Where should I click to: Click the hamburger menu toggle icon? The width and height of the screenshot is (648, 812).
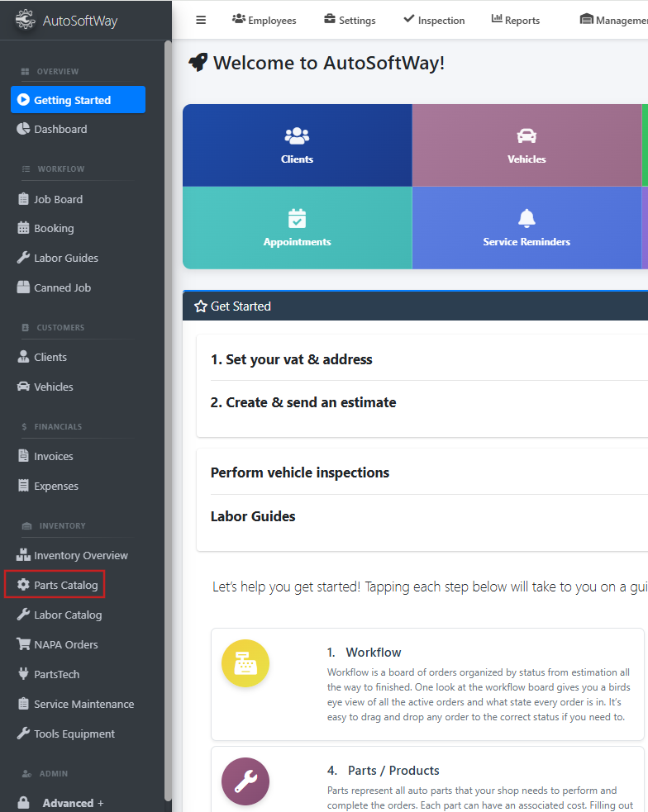(x=201, y=20)
